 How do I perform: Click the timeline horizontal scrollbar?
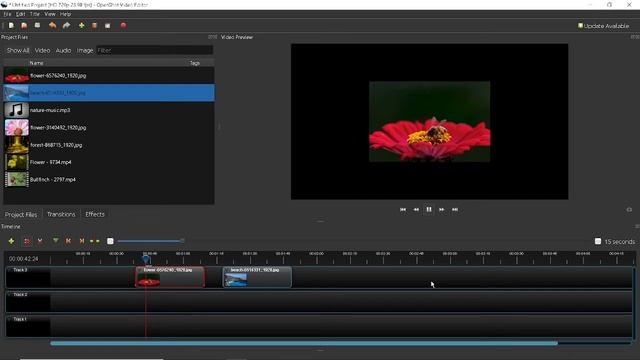click(x=304, y=344)
